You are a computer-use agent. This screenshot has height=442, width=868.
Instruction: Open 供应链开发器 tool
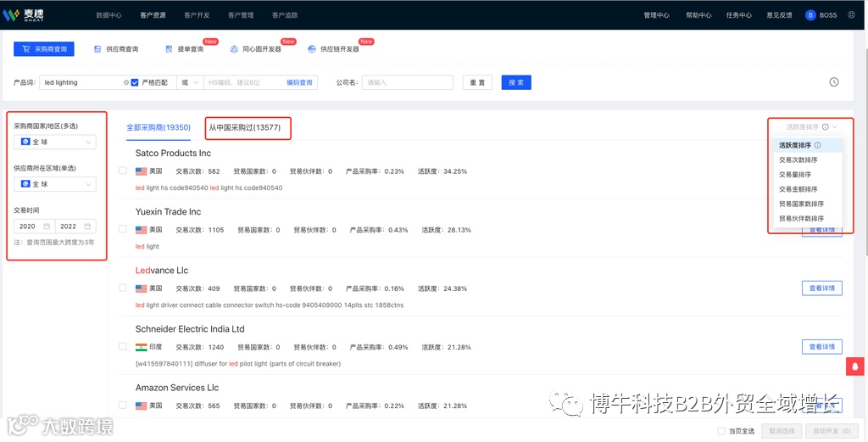click(334, 48)
